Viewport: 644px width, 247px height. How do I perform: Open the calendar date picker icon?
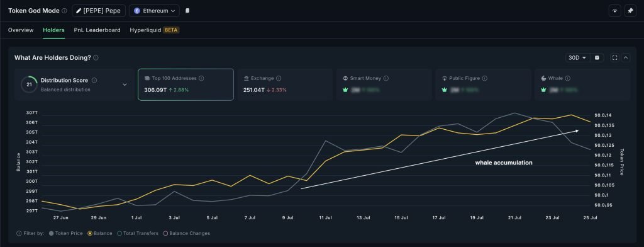(x=597, y=57)
